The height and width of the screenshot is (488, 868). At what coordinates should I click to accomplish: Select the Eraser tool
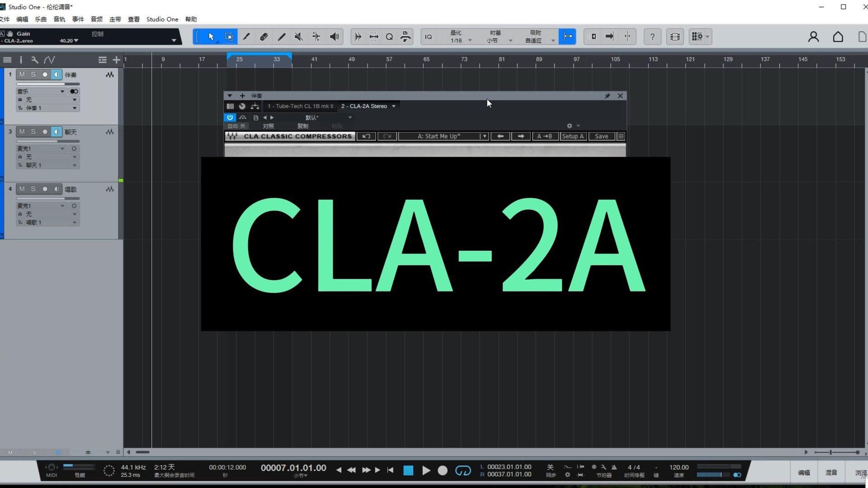pos(264,37)
